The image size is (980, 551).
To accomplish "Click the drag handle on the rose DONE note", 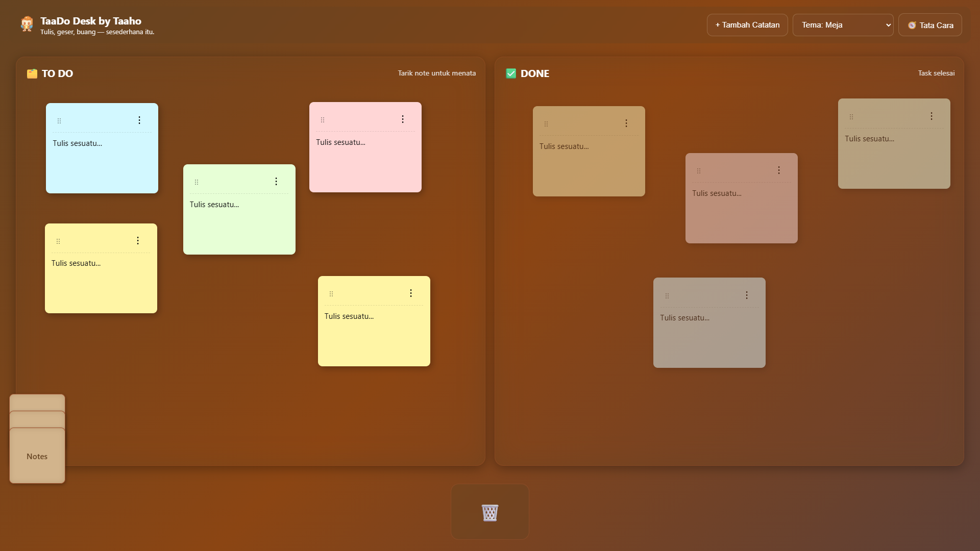I will 699,171.
